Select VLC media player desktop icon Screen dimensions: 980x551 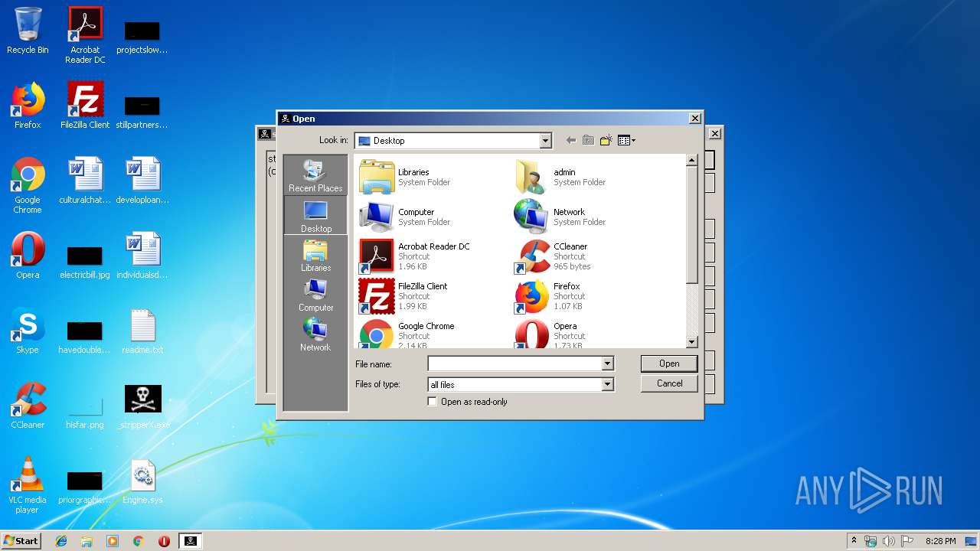pyautogui.click(x=28, y=486)
